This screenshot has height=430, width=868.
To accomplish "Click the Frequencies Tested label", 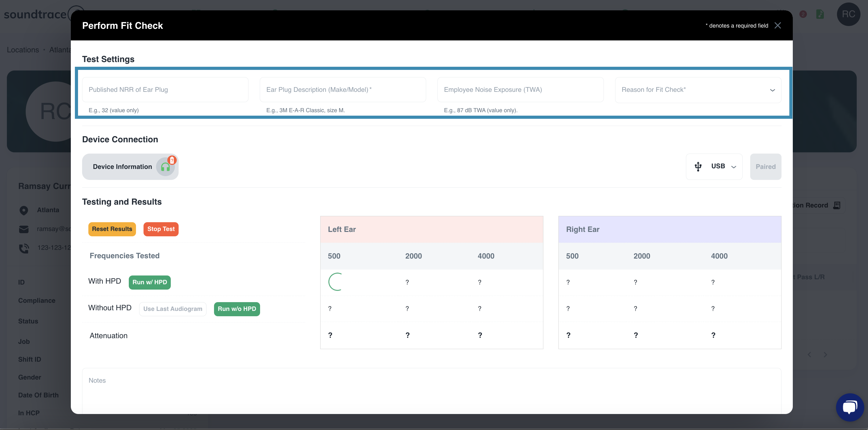I will [x=124, y=256].
